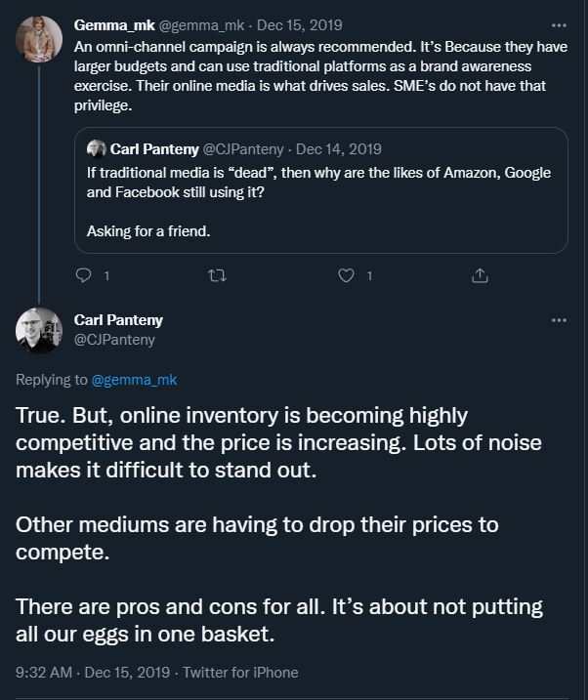Click the @CJPanteny handle below Carl's name

coord(114,340)
